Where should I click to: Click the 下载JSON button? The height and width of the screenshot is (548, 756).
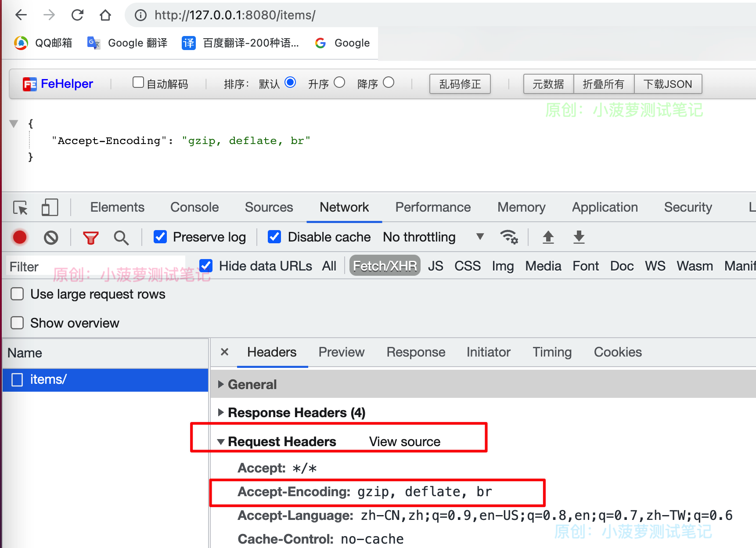coord(668,84)
